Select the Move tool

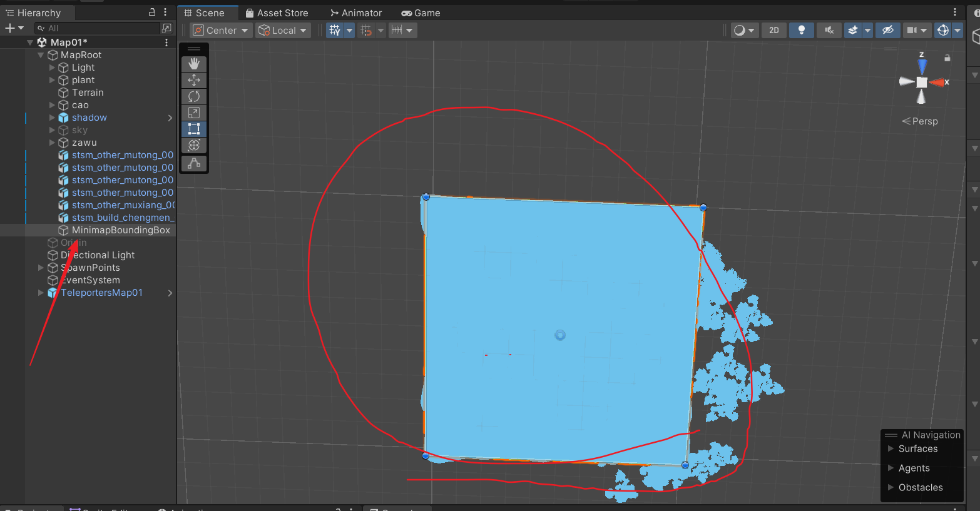[x=194, y=80]
